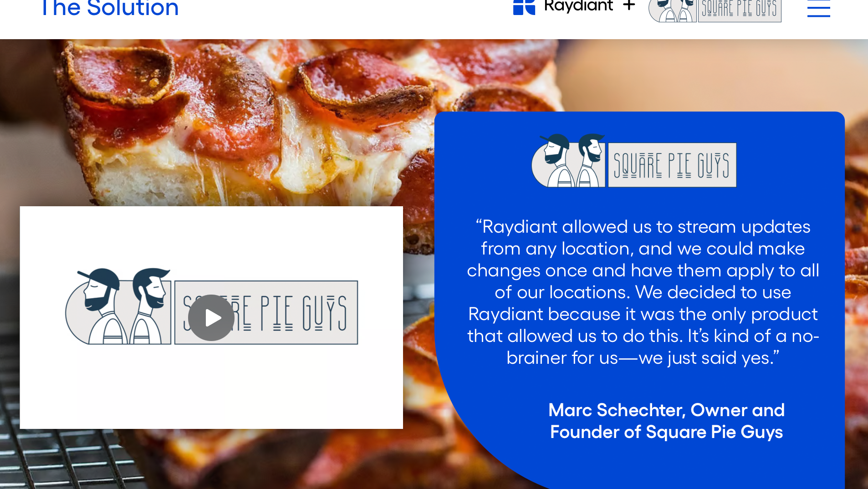This screenshot has width=868, height=489.
Task: Click the Raydiant testimonial quote paragraph
Action: 643,292
